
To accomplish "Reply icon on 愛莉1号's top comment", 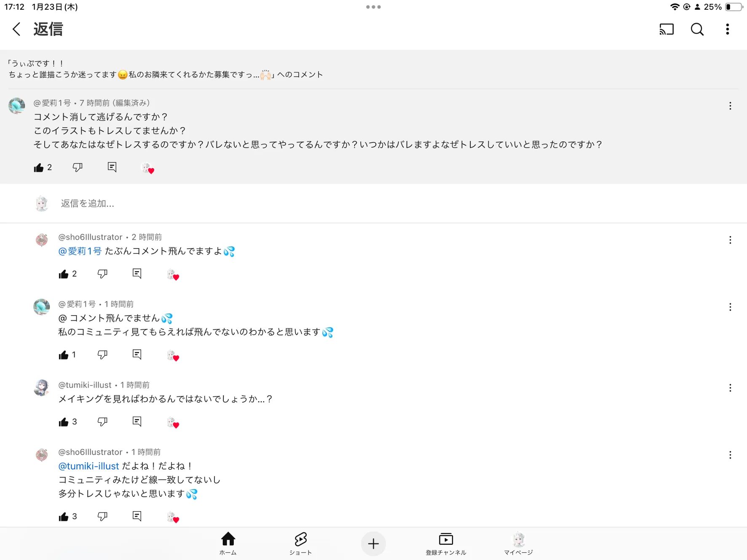I will pos(112,167).
